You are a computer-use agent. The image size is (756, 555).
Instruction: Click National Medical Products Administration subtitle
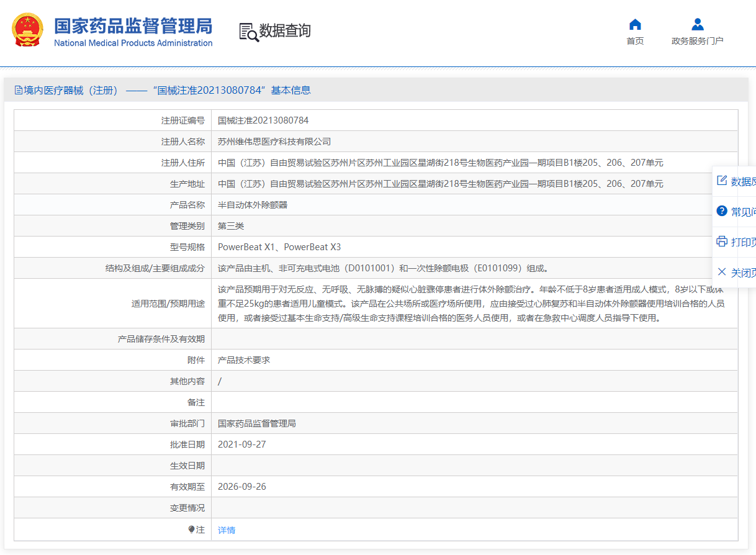click(x=133, y=43)
